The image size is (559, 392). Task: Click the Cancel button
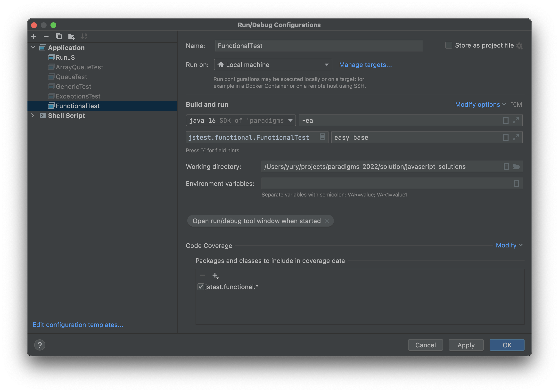425,345
